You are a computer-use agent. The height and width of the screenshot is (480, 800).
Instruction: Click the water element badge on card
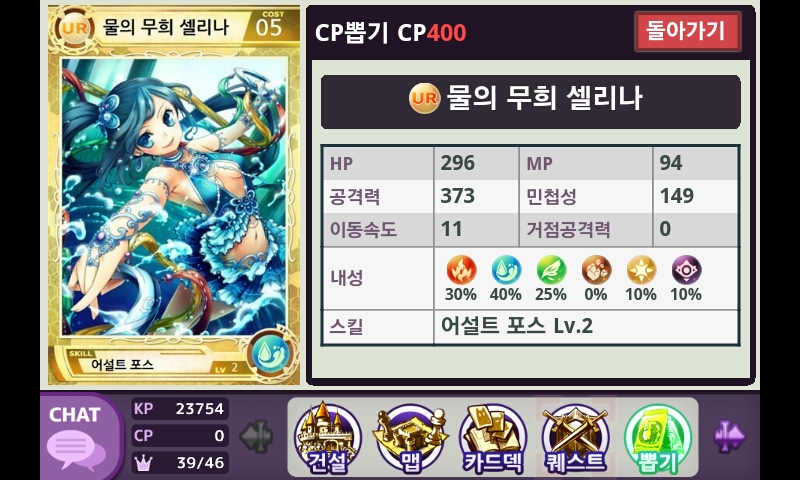(x=271, y=353)
